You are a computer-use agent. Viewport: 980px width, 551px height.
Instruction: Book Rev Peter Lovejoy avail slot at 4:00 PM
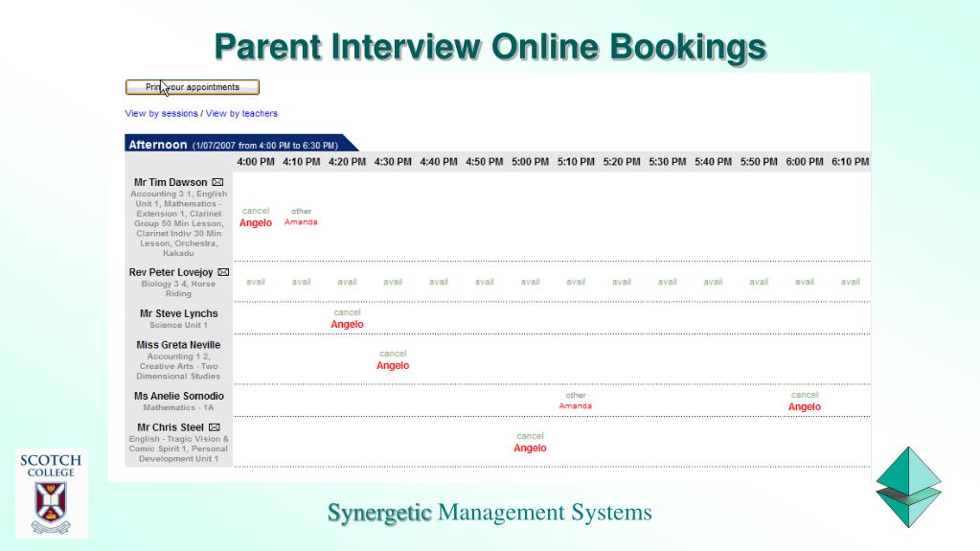pyautogui.click(x=256, y=282)
